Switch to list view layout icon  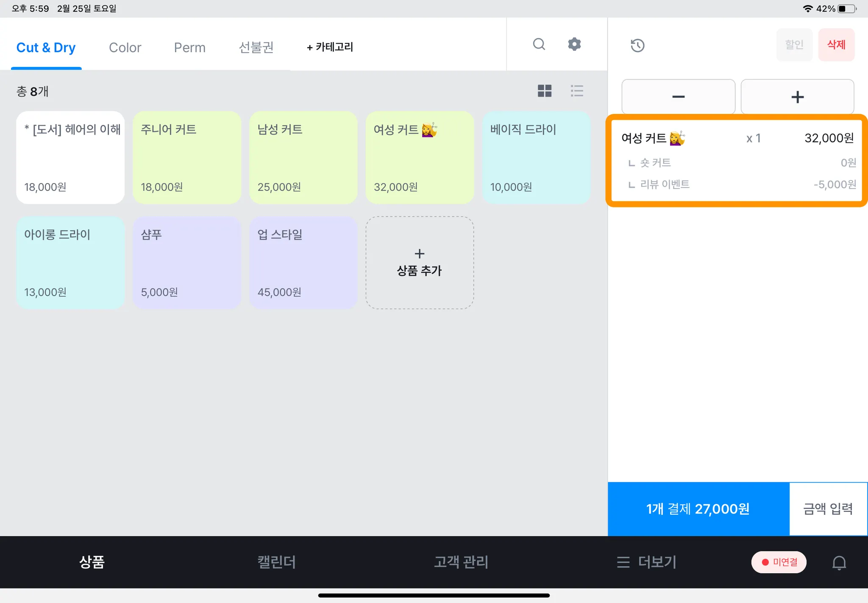coord(577,91)
